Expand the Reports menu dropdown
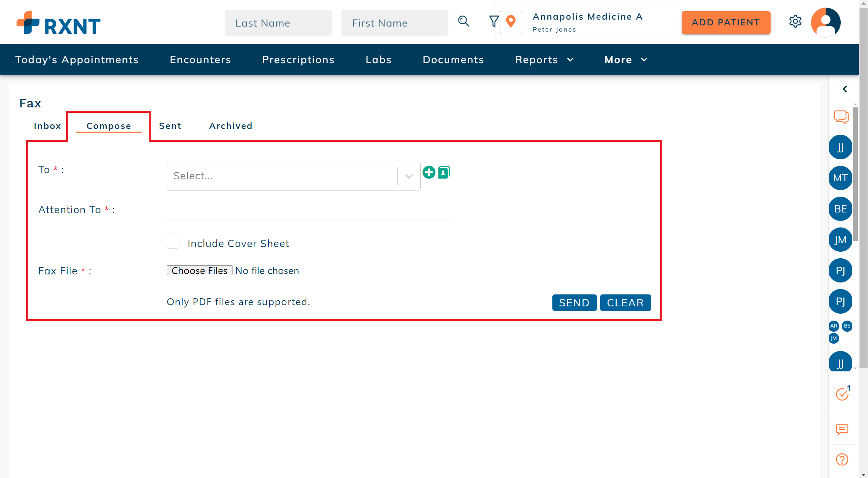868x478 pixels. click(x=544, y=60)
